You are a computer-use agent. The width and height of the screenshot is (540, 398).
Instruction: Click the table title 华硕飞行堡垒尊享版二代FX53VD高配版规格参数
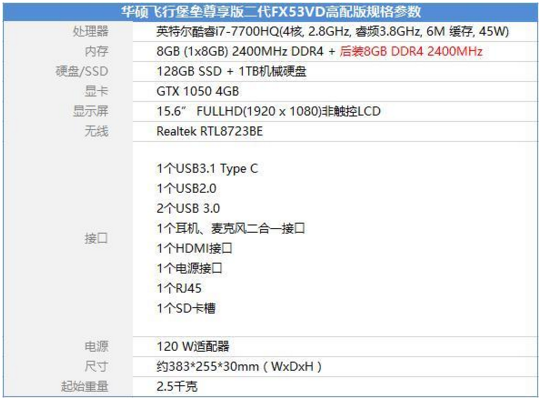pos(271,12)
